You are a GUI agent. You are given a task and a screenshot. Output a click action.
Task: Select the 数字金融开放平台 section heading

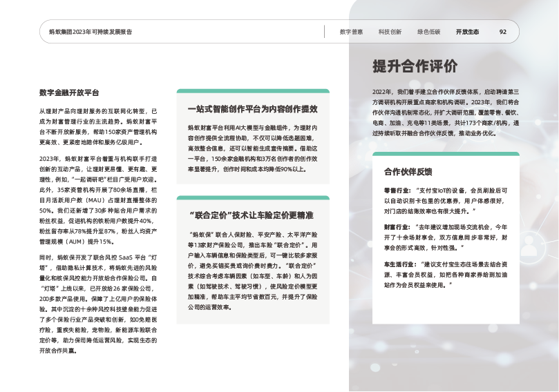70,92
